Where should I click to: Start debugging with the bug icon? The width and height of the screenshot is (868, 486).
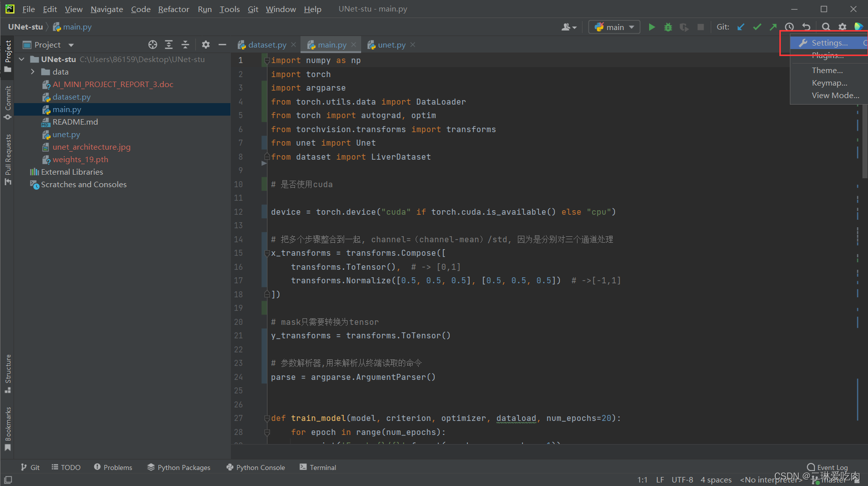(x=668, y=27)
